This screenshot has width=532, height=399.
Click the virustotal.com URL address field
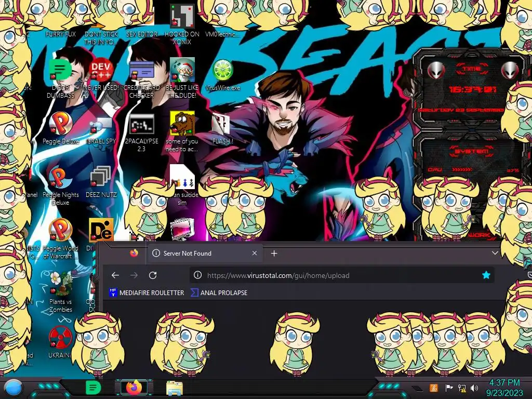click(x=342, y=275)
